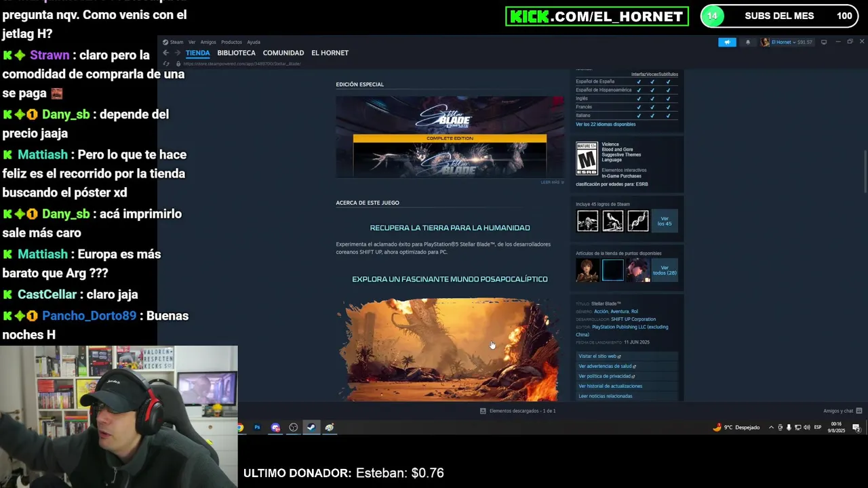Click the Stellar Blade Complete Edition banner
This screenshot has height=488, width=868.
pos(450,137)
